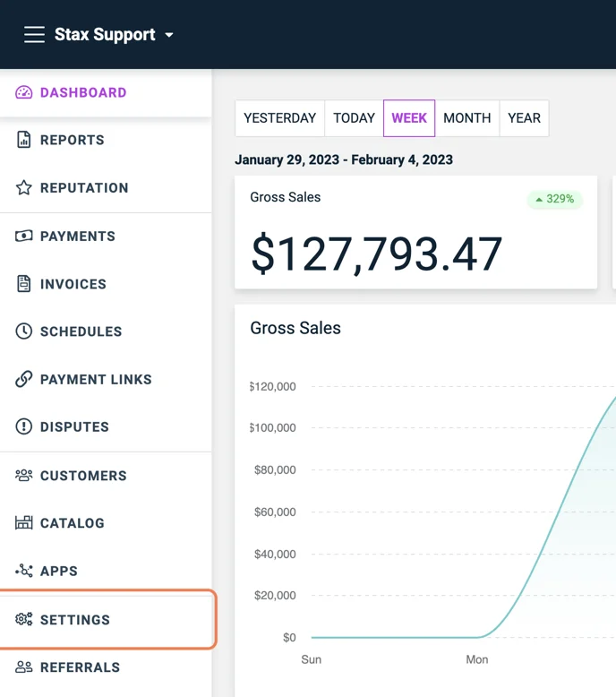The image size is (616, 697).
Task: Click the Apps nodes icon
Action: 24,571
